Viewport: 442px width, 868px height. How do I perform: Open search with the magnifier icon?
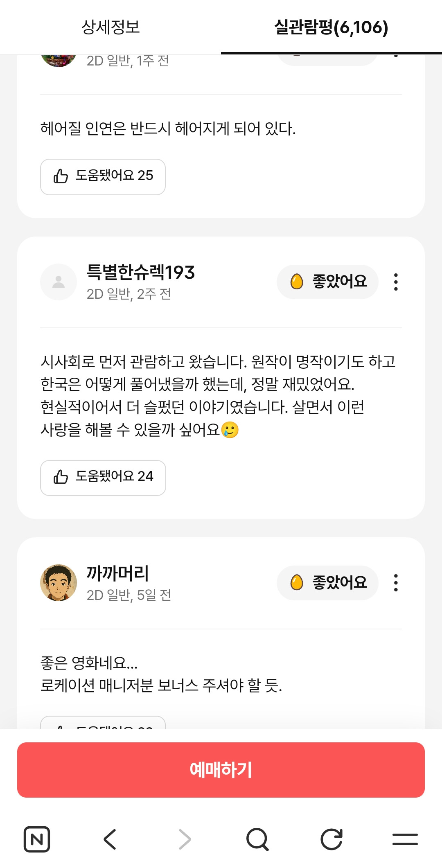click(x=257, y=839)
